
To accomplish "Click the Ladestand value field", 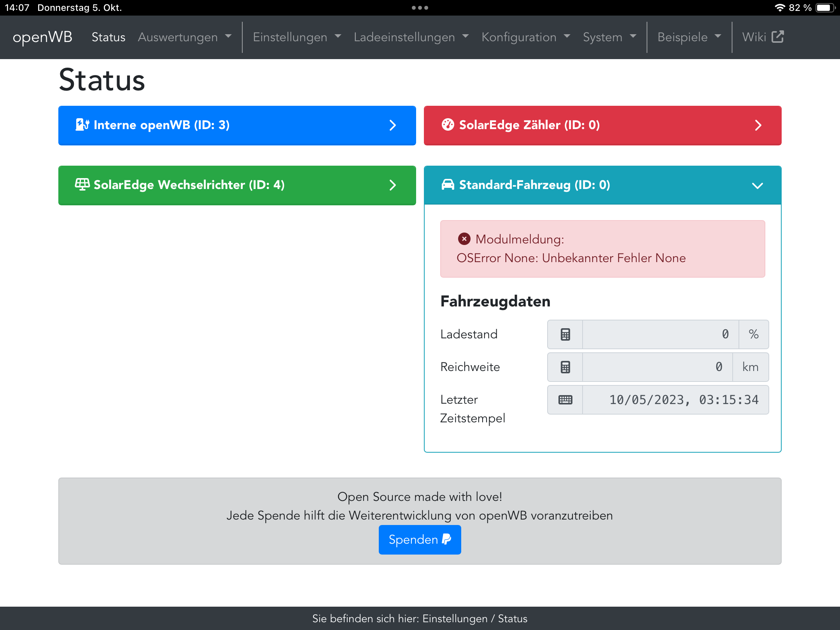I will (x=660, y=334).
